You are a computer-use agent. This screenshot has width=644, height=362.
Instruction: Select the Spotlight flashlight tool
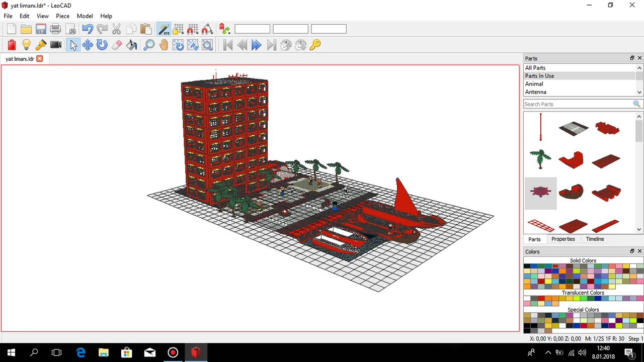[41, 45]
